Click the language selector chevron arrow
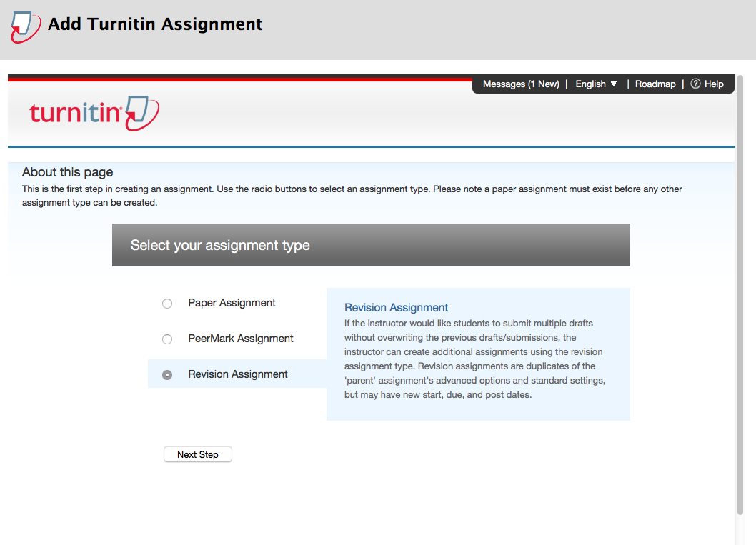The height and width of the screenshot is (545, 756). (613, 84)
